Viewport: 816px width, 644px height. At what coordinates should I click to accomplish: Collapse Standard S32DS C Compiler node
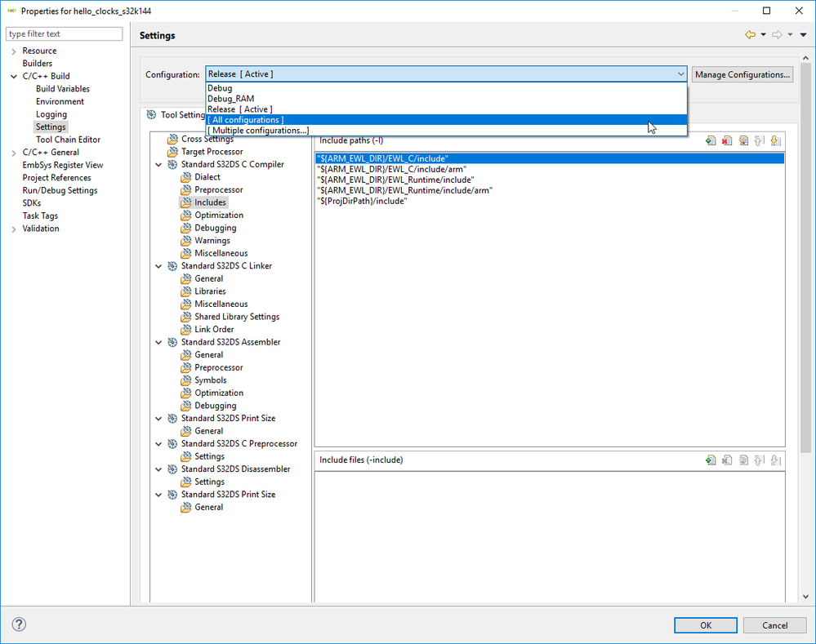158,164
